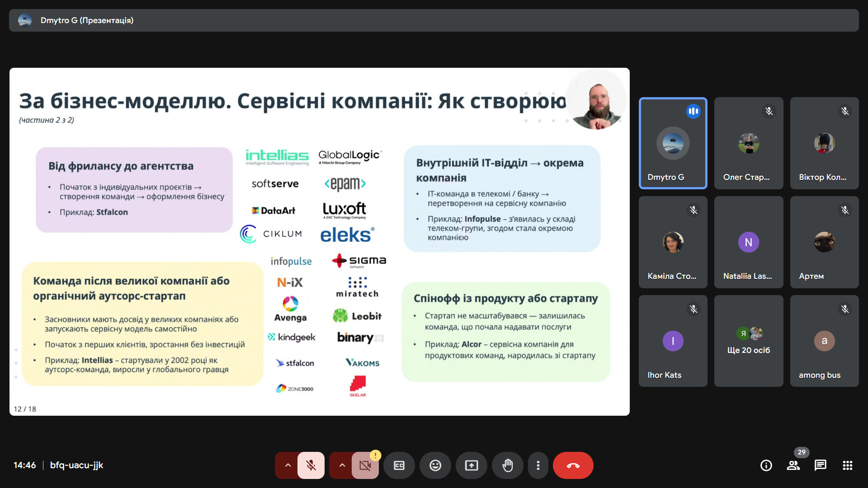The image size is (868, 488).
Task: Click slide number 12 / 18
Action: pos(25,409)
